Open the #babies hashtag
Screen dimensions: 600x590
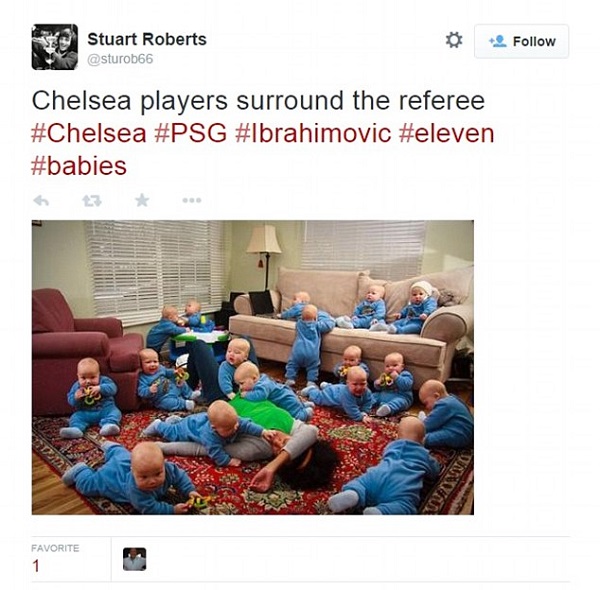point(79,166)
